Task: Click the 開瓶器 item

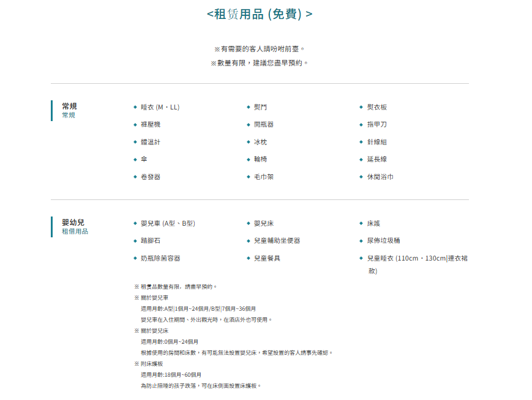Action: coord(264,124)
